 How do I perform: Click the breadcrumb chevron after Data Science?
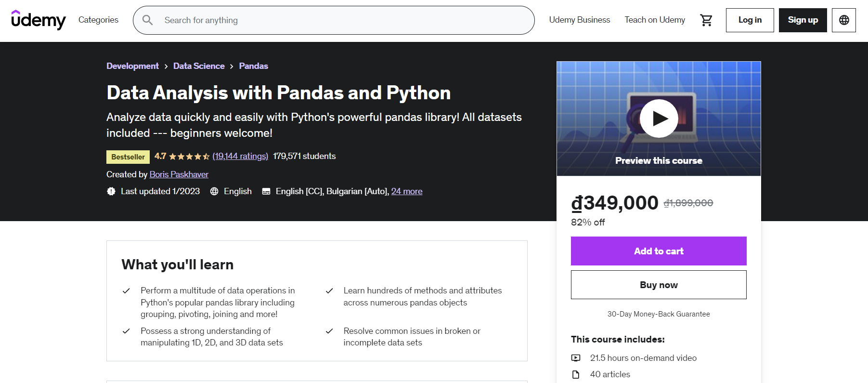(x=232, y=66)
